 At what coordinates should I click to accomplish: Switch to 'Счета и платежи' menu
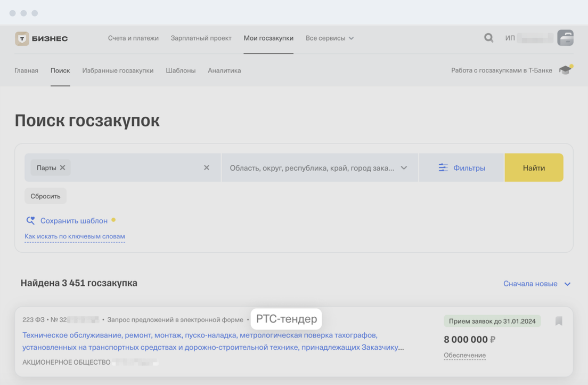[x=133, y=38]
